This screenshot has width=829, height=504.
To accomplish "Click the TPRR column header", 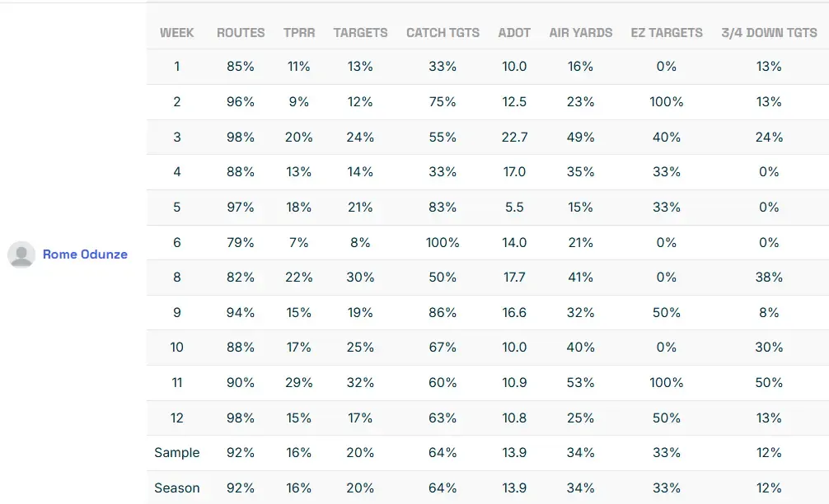I will pyautogui.click(x=298, y=33).
